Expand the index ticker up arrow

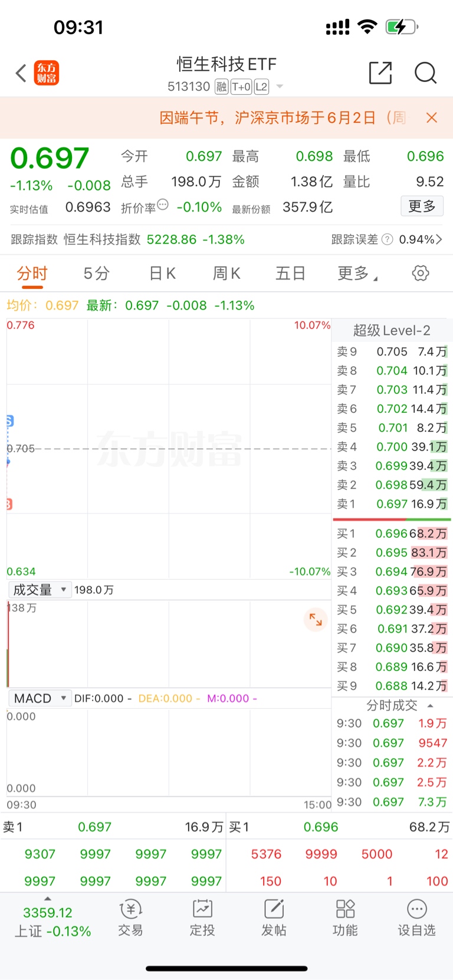click(48, 899)
